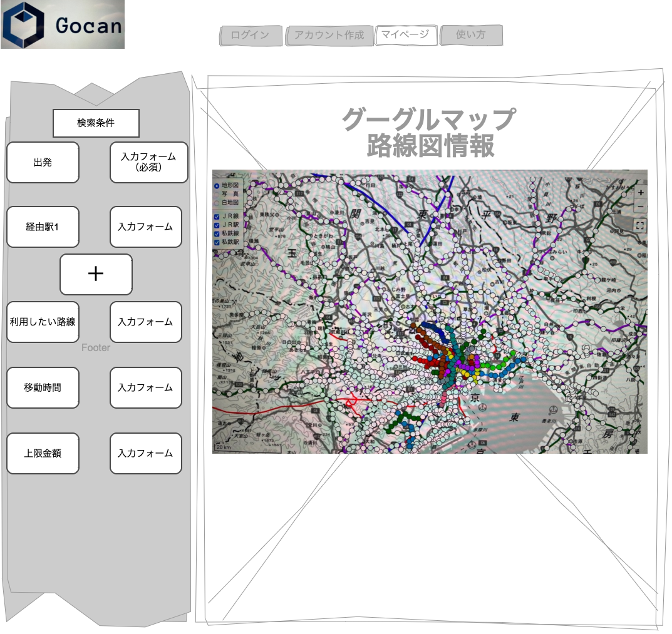Open the 使い方 help tab

point(472,36)
